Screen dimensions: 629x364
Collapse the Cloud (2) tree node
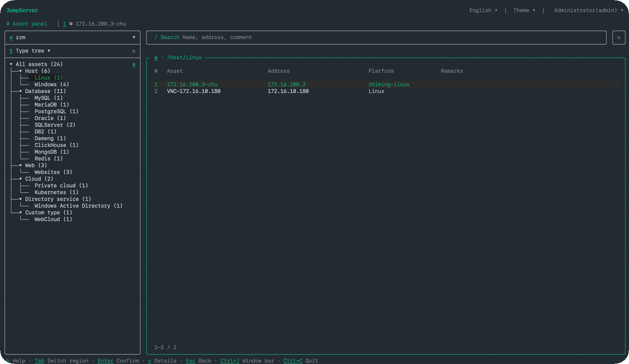pos(21,179)
